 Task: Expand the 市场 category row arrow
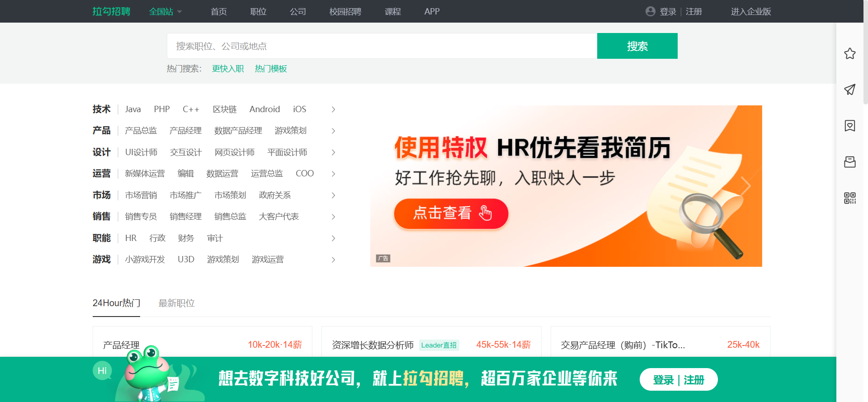pos(333,195)
